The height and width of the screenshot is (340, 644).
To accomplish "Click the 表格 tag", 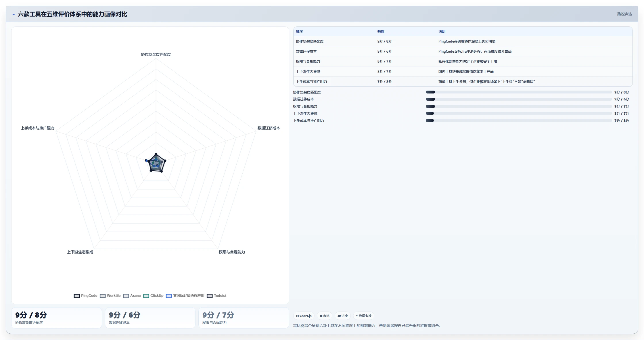I will pyautogui.click(x=325, y=316).
